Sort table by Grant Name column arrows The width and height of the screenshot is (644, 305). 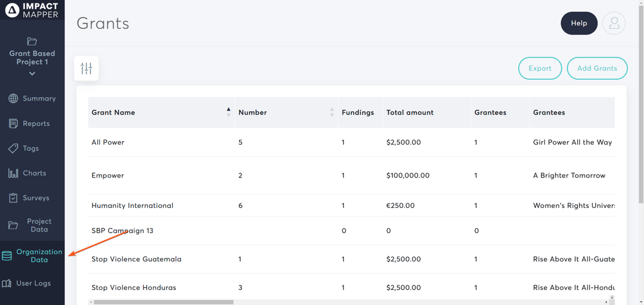coord(228,112)
